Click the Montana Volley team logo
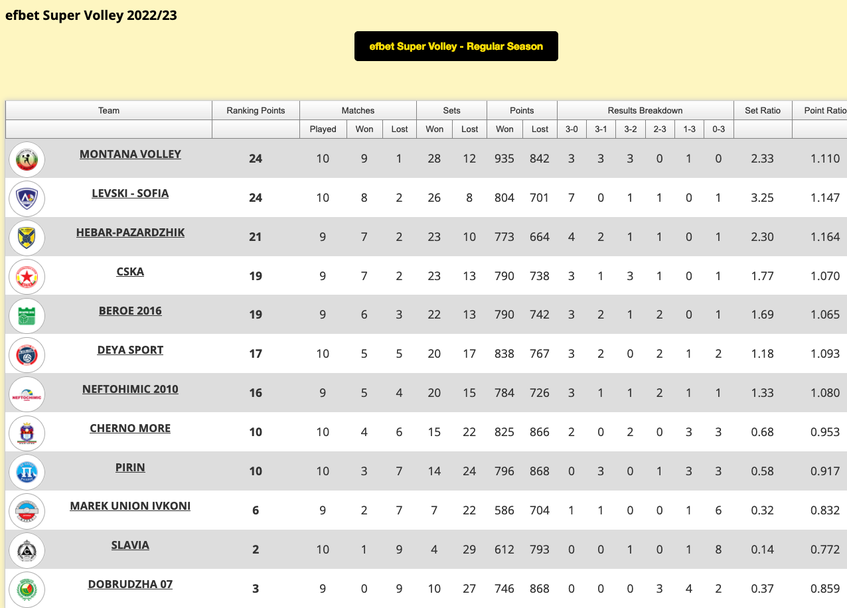Screen dimensions: 847x608 (26, 159)
